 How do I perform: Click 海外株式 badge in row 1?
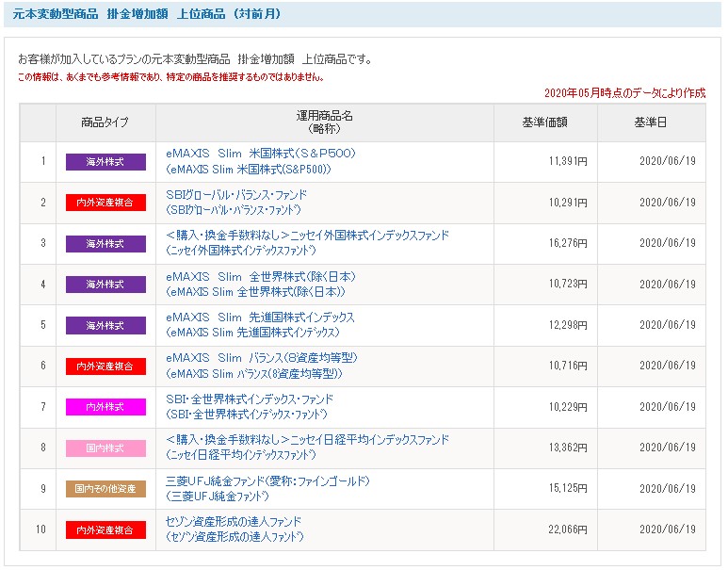coord(105,162)
